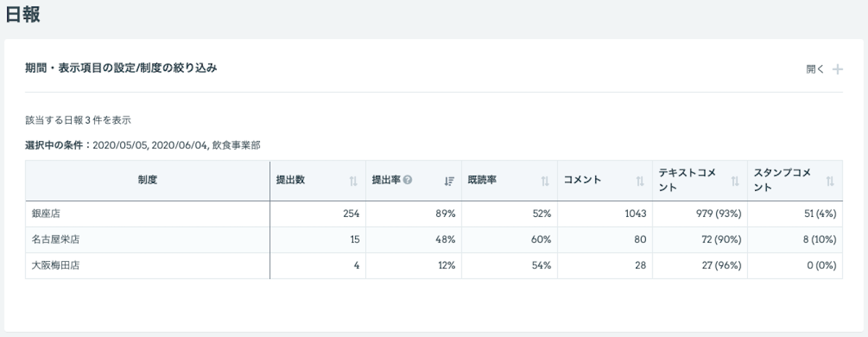Click the 1043 comment count for 銀座店
Viewport: 868px width, 337px height.
pos(635,214)
